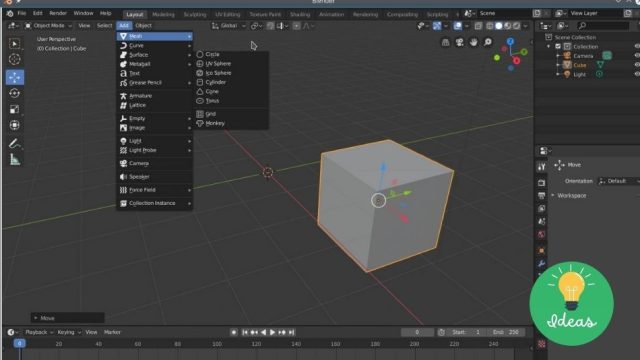
Task: Select the Scale tool icon
Action: pos(15,109)
